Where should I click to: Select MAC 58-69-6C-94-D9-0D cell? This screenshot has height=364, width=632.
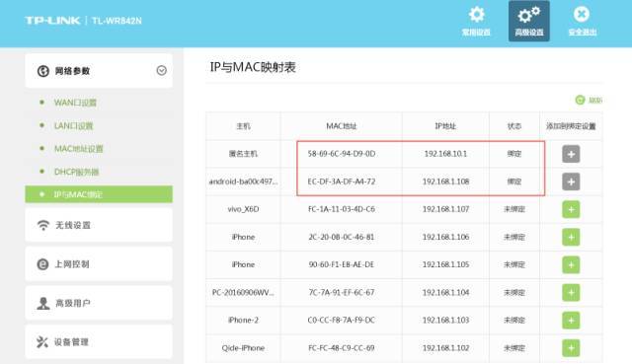pos(342,154)
